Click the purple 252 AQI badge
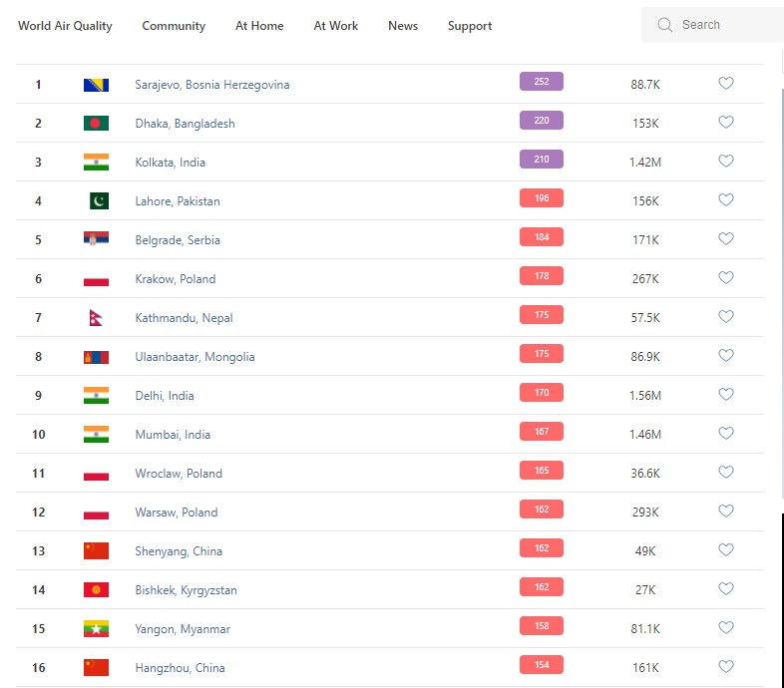Viewport: 784px width, 688px height. click(x=542, y=82)
